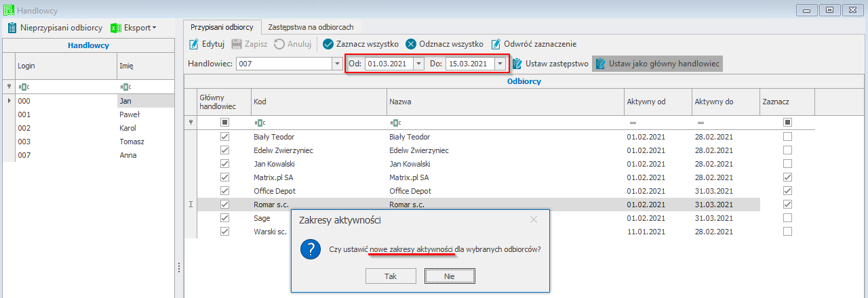Click the Ustaw zastępstwo icon

pyautogui.click(x=517, y=64)
